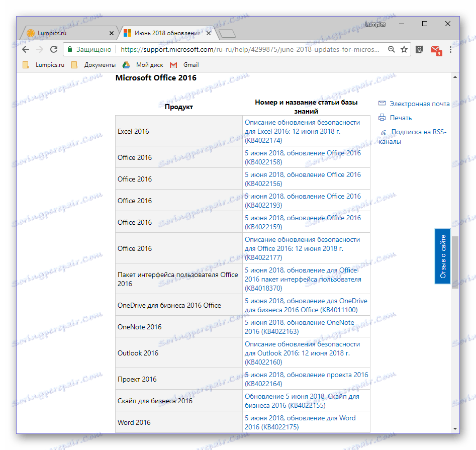
Task: Open the Excel 2016 security update KB4022174 link
Action: pos(303,131)
